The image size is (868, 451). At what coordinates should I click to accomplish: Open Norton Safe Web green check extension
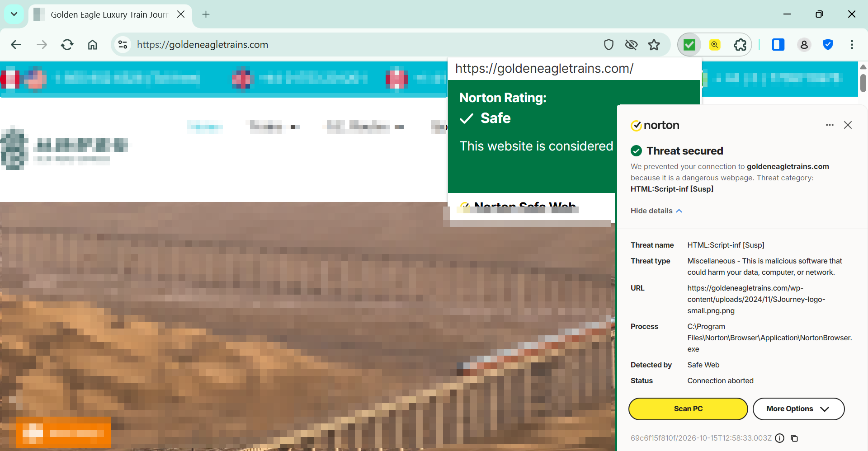pos(689,45)
